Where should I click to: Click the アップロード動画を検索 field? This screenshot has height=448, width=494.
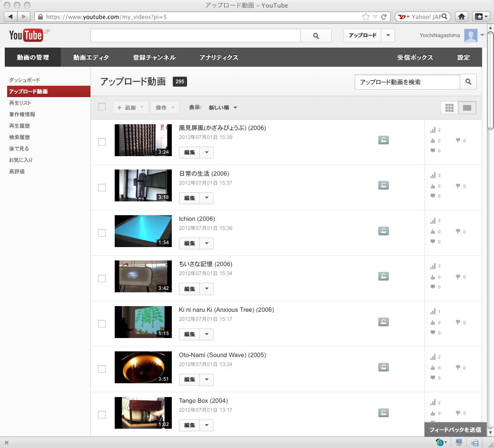coord(407,82)
